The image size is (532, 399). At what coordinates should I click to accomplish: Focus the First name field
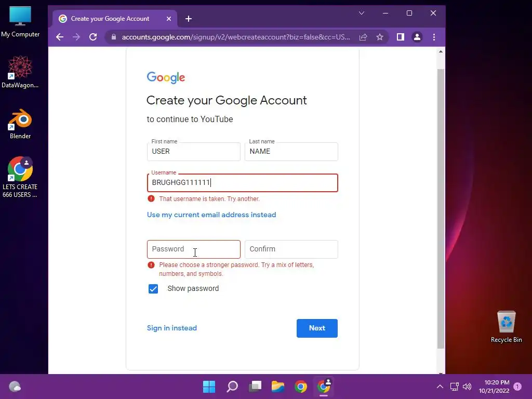point(194,152)
